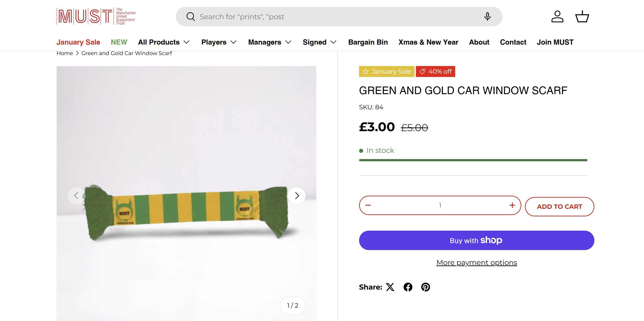Open the shopping basket icon
The width and height of the screenshot is (644, 321).
tap(582, 17)
